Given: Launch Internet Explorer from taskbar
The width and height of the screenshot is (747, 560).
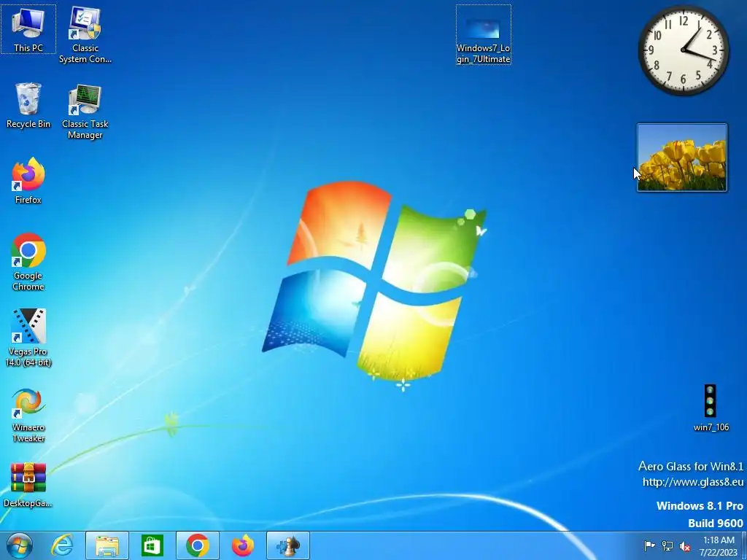Looking at the screenshot, I should coord(62,545).
